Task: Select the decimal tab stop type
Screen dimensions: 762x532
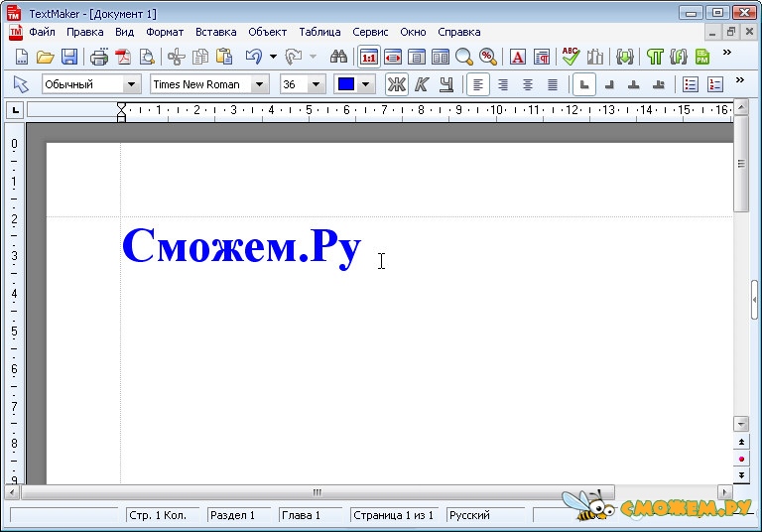Action: tap(659, 84)
